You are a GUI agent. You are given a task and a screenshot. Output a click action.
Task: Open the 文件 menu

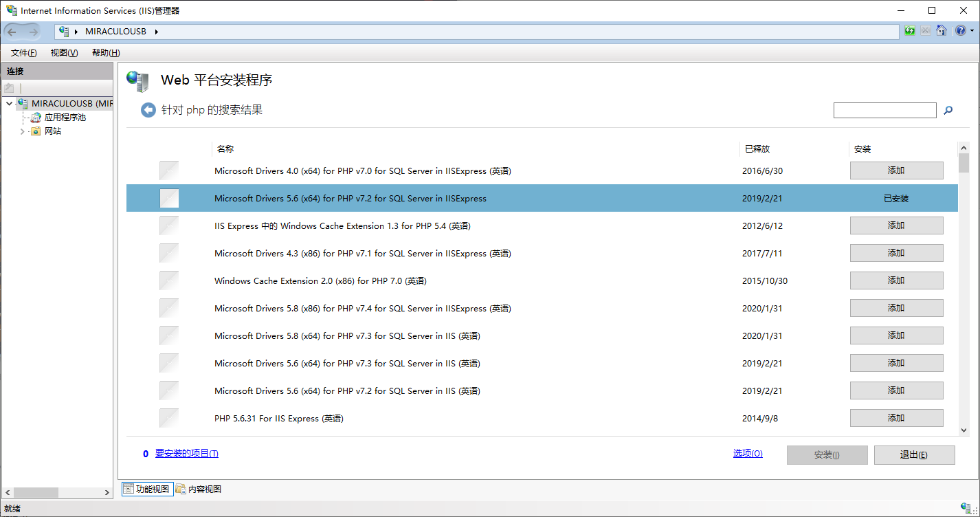point(23,53)
